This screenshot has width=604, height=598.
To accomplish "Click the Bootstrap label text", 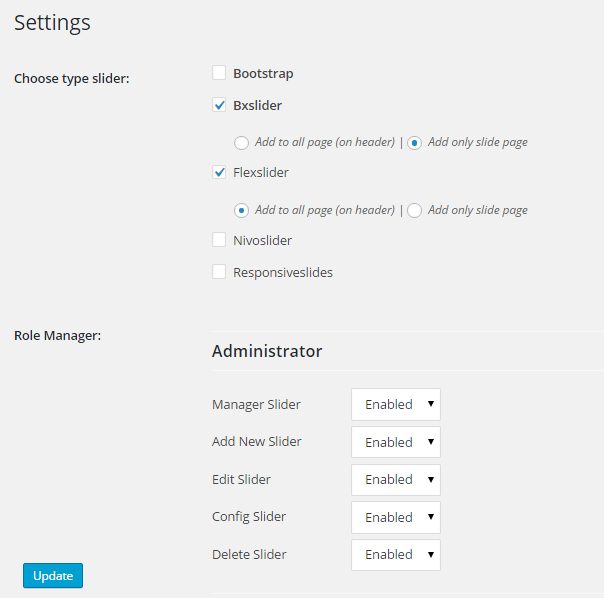I will click(263, 73).
